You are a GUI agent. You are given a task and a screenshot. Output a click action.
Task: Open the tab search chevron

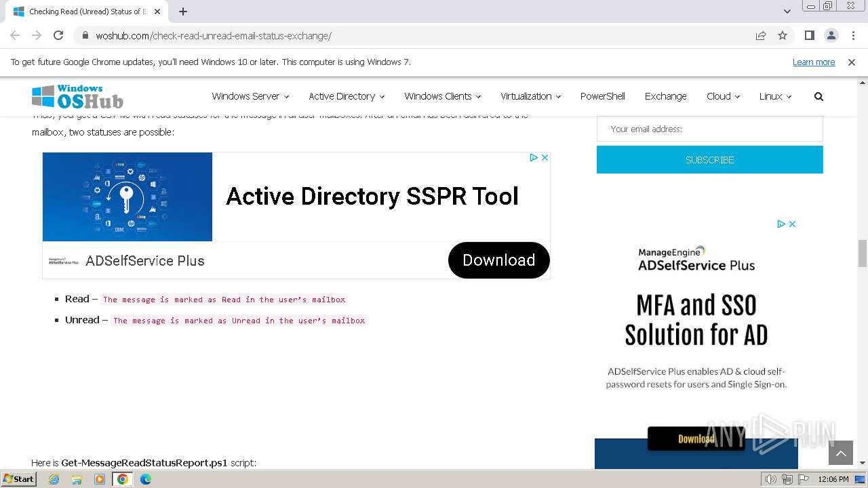point(787,12)
